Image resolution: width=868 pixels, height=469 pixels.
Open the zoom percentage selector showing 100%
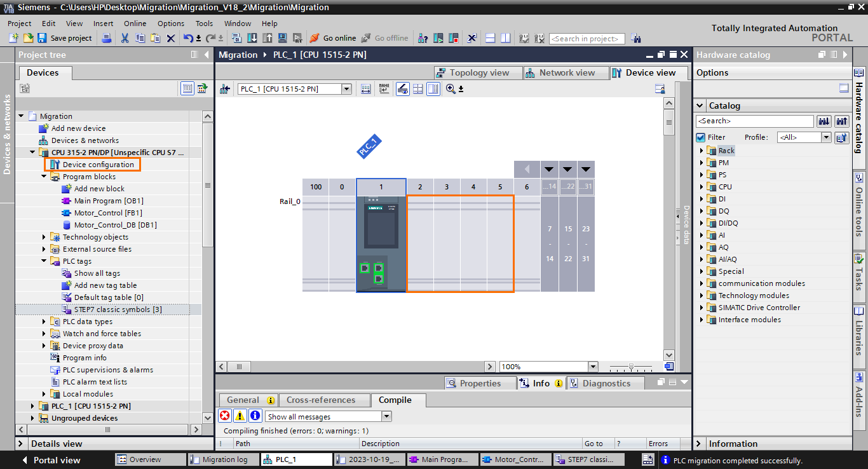pos(592,366)
